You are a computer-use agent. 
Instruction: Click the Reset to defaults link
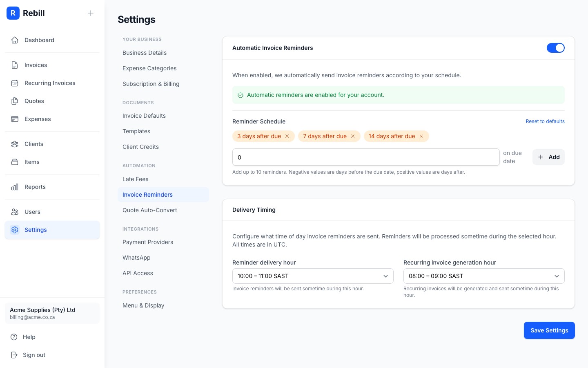[545, 121]
